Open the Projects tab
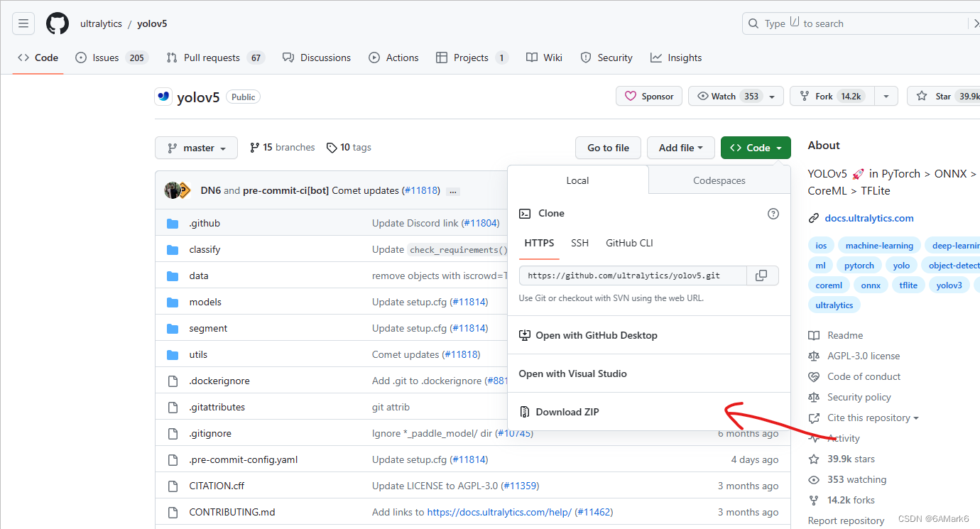The width and height of the screenshot is (980, 529). point(472,58)
